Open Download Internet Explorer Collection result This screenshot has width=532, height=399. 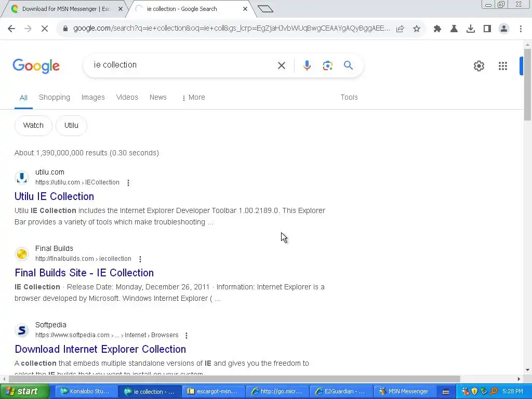[100, 349]
